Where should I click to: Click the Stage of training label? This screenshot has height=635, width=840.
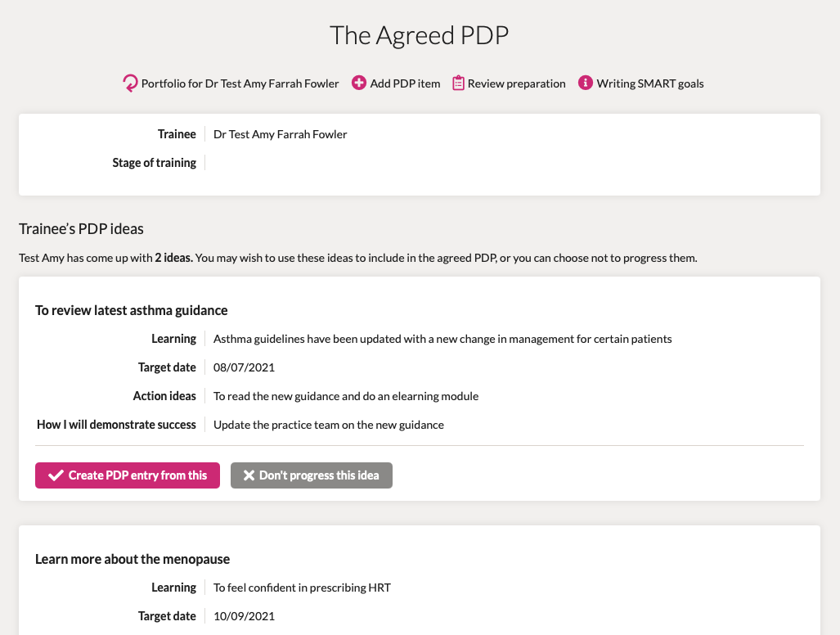[155, 163]
